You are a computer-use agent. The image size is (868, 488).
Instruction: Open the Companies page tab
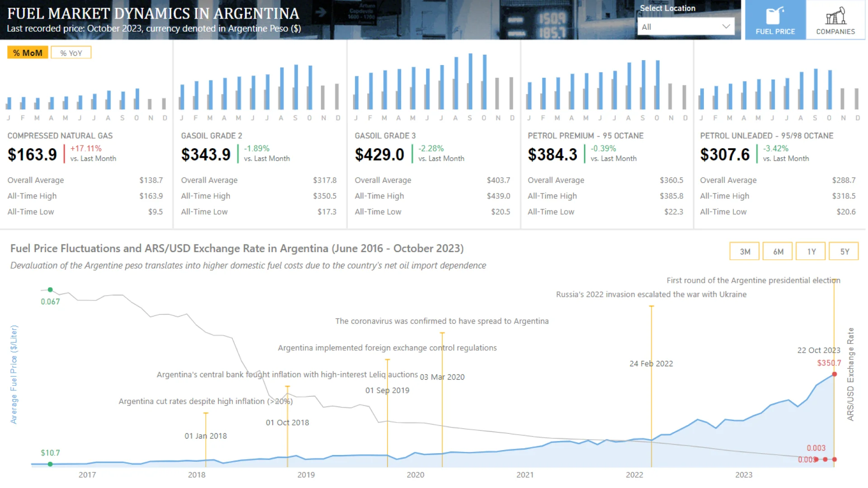click(x=835, y=20)
